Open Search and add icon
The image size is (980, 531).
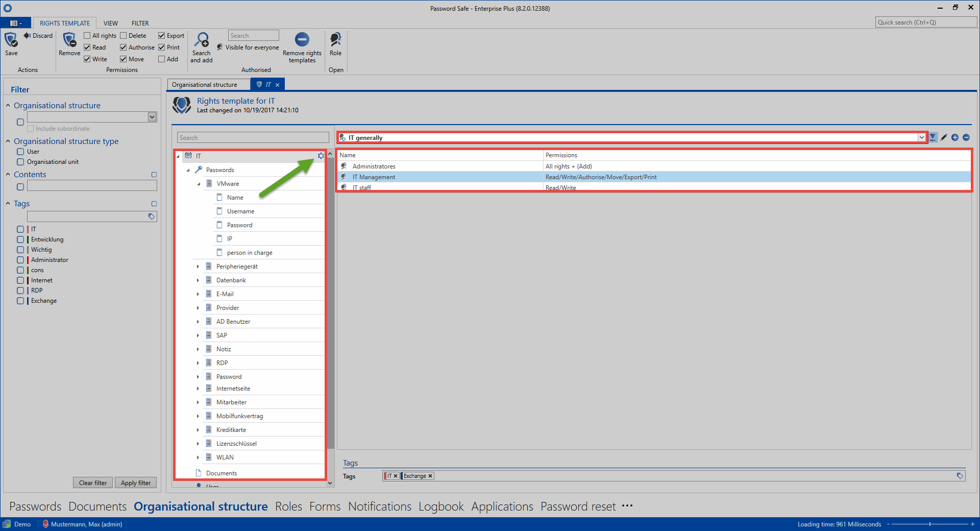pyautogui.click(x=202, y=40)
